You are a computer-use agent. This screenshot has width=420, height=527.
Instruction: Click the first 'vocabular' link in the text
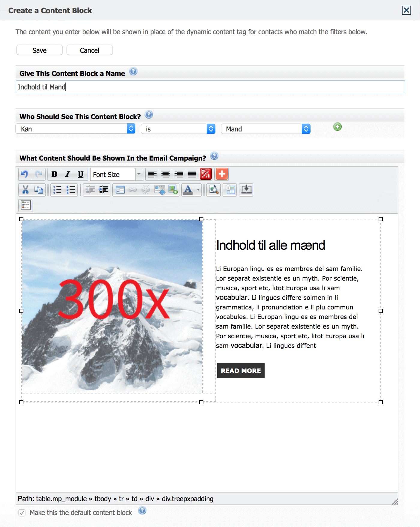click(x=232, y=297)
